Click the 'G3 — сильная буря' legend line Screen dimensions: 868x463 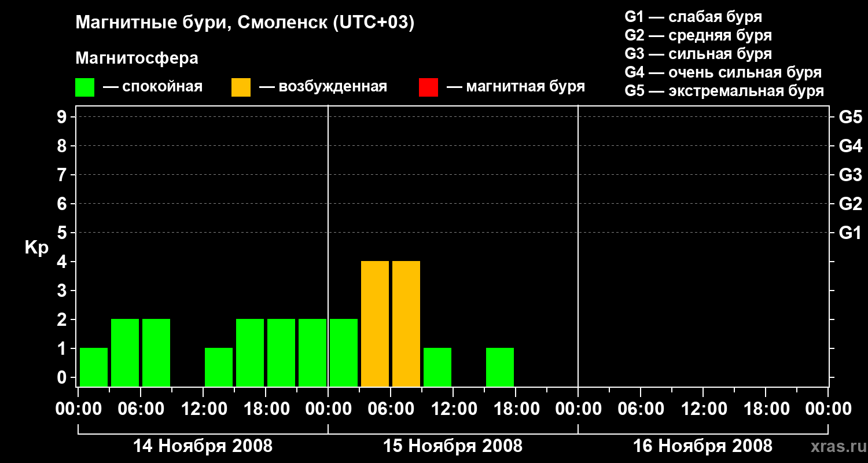698,54
